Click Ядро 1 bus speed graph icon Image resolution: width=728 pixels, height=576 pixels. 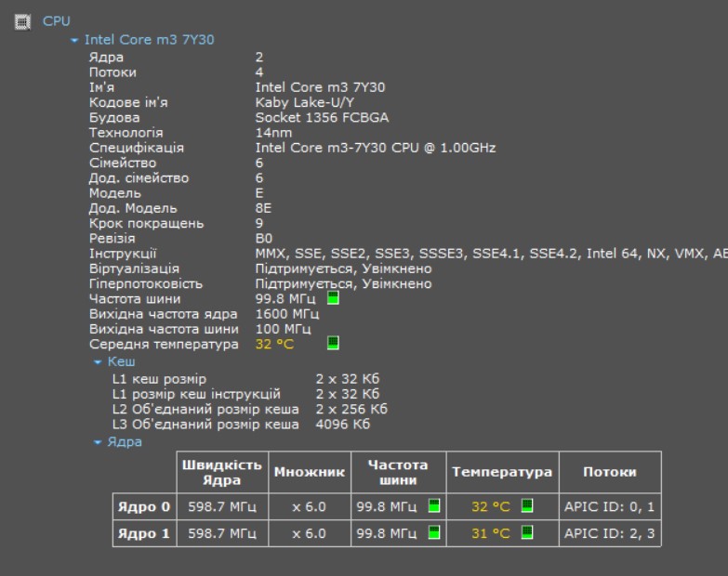(433, 533)
